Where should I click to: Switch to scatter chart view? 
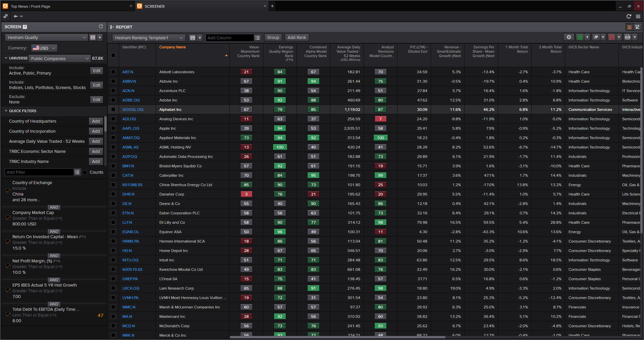click(638, 27)
